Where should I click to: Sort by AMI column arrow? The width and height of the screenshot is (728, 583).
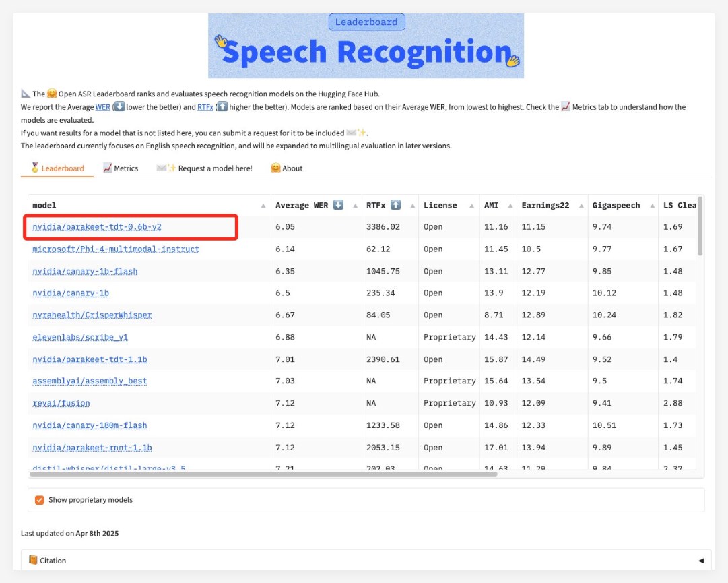pos(510,206)
